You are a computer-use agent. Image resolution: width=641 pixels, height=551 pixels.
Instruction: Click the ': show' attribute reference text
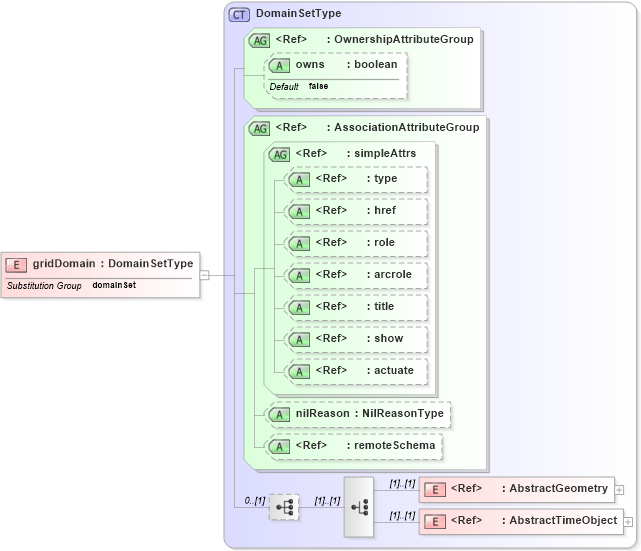[385, 338]
